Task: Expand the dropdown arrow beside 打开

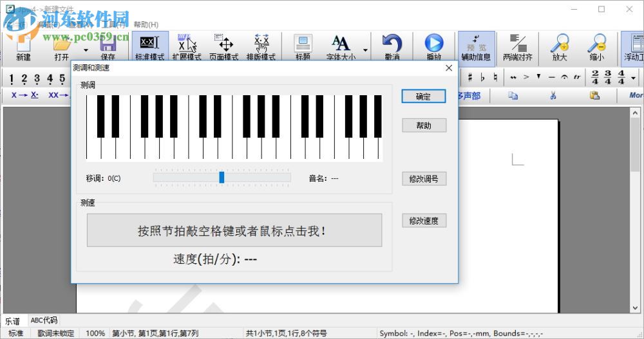Action: tap(86, 50)
